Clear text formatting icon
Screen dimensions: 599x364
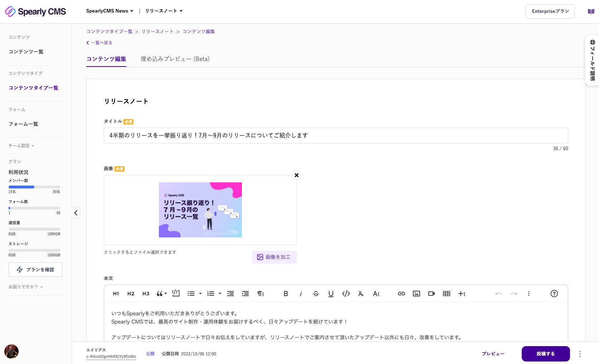click(361, 294)
